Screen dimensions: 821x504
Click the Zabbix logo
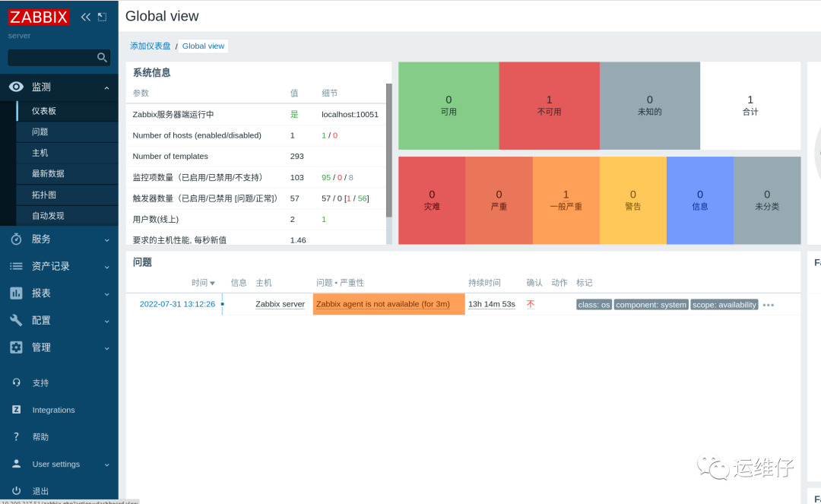(38, 17)
